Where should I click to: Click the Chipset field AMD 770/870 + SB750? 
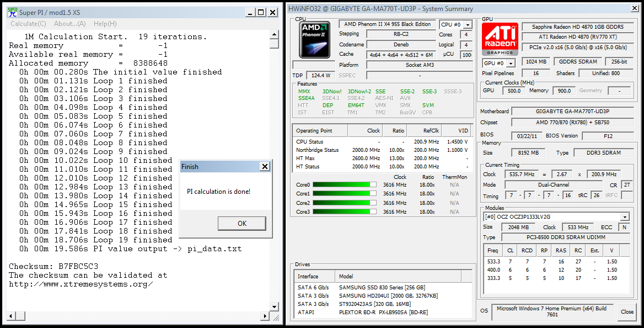(x=572, y=122)
